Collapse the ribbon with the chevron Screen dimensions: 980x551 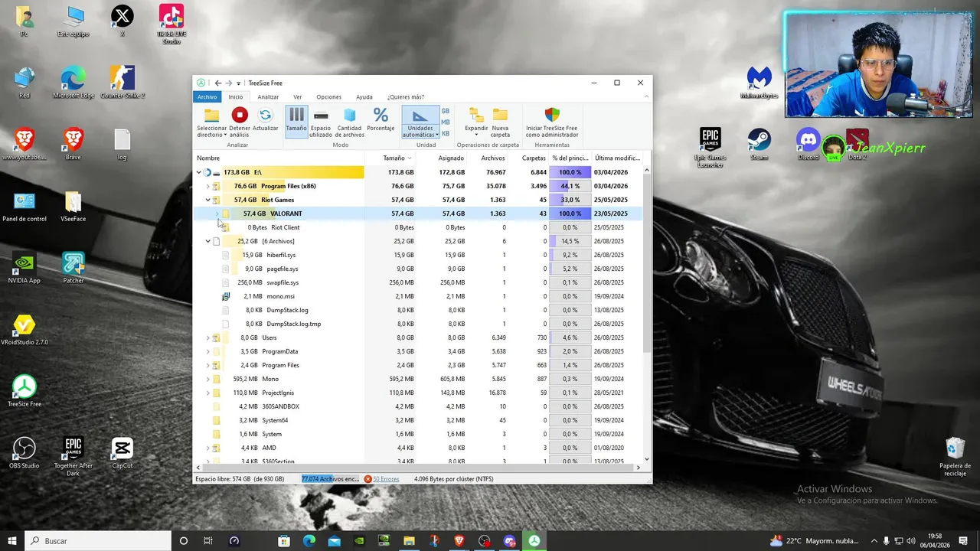646,97
